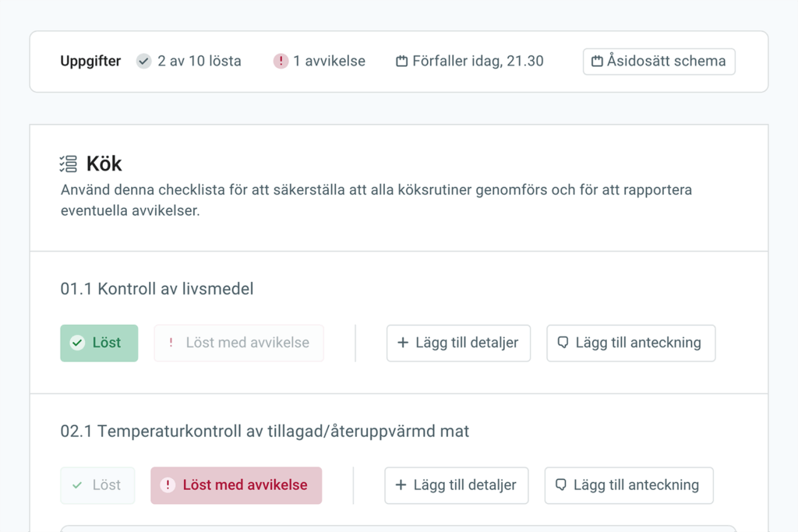Toggle 'Löst med avvikelse' for Temperaturkontroll task
798x532 pixels.
click(236, 485)
